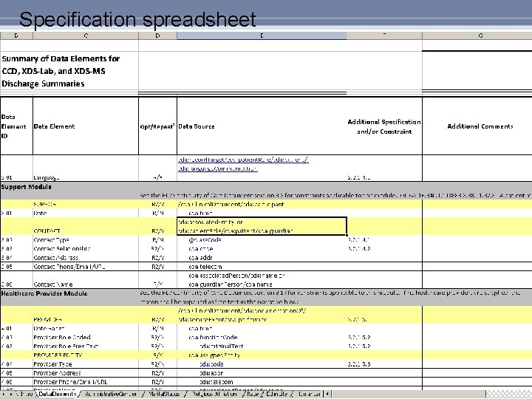Click the 'cda:assignedEntity' cell

pyautogui.click(x=262, y=355)
